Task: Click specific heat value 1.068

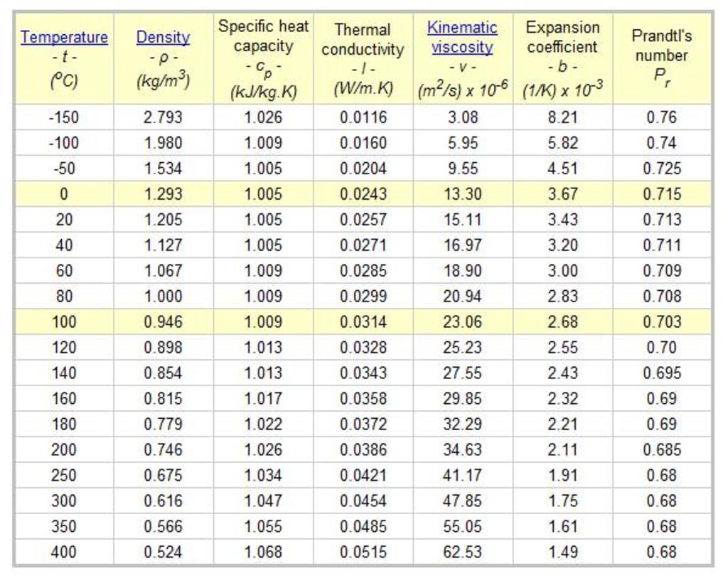Action: (x=263, y=552)
